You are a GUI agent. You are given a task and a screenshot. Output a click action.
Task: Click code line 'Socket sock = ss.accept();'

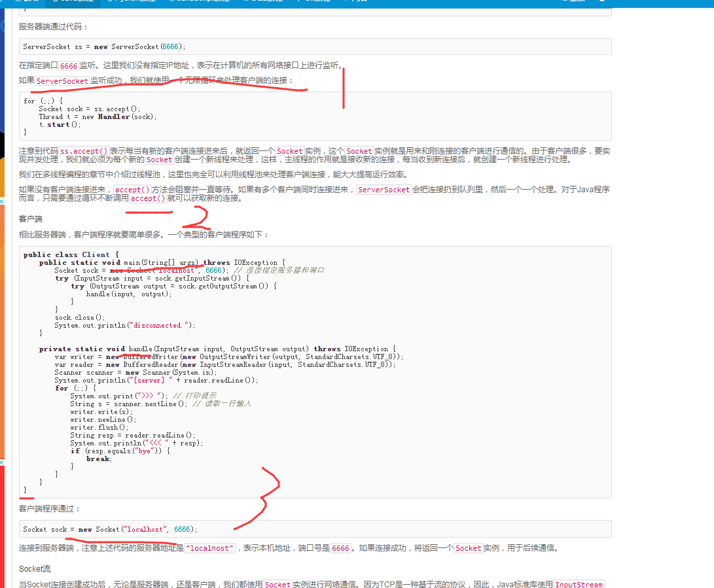[x=89, y=109]
